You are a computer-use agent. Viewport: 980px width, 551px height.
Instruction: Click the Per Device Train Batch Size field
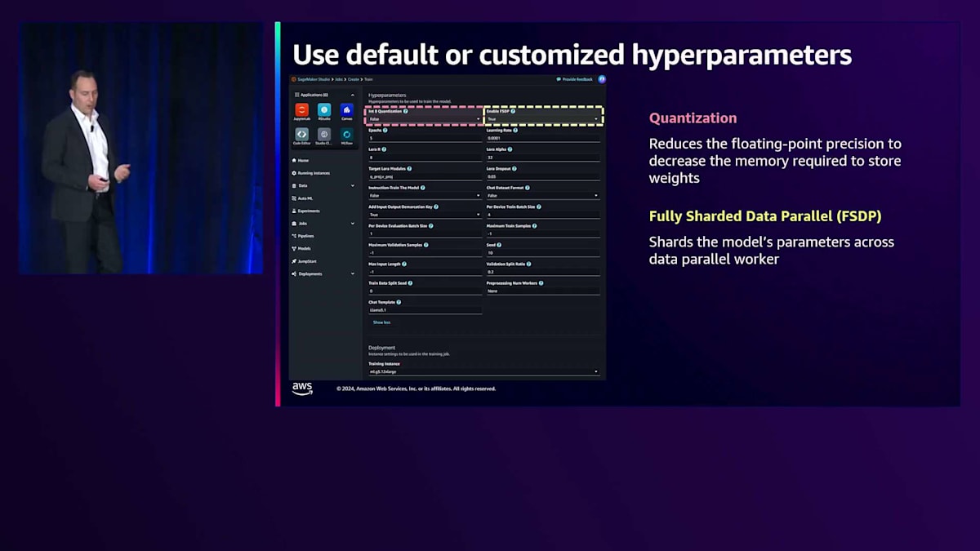543,215
